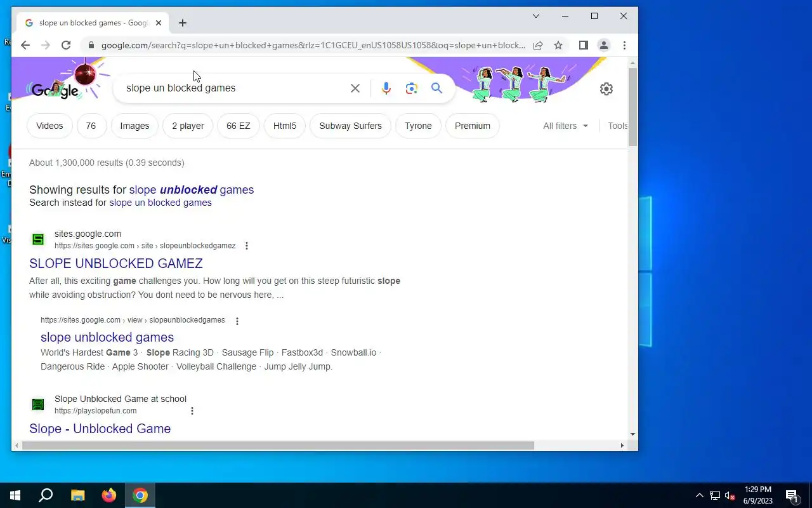
Task: Open File Explorer from the taskbar
Action: pyautogui.click(x=77, y=495)
